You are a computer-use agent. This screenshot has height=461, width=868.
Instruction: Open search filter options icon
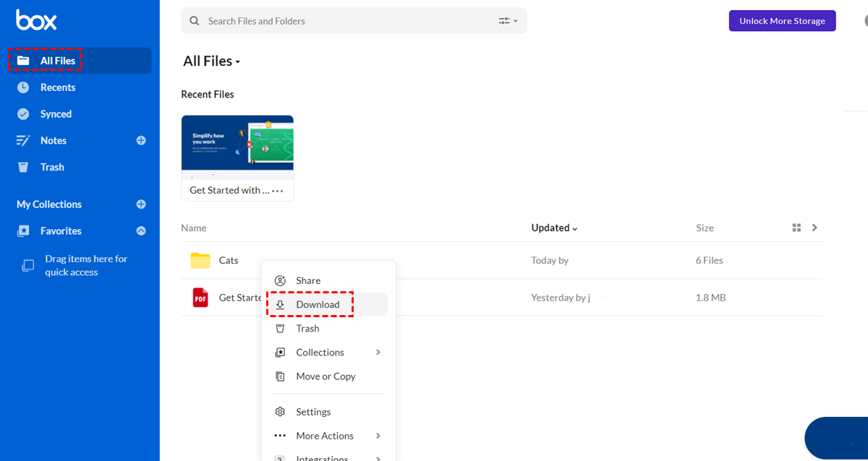[508, 21]
